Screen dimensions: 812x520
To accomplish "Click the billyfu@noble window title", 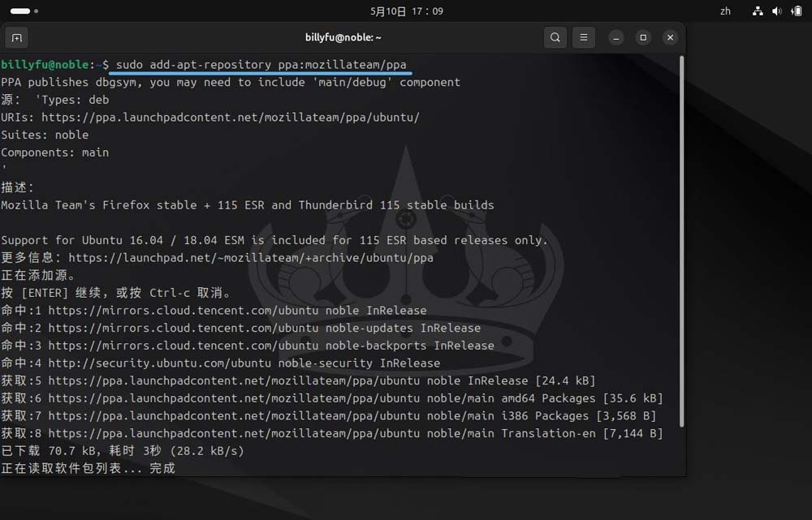I will click(343, 37).
